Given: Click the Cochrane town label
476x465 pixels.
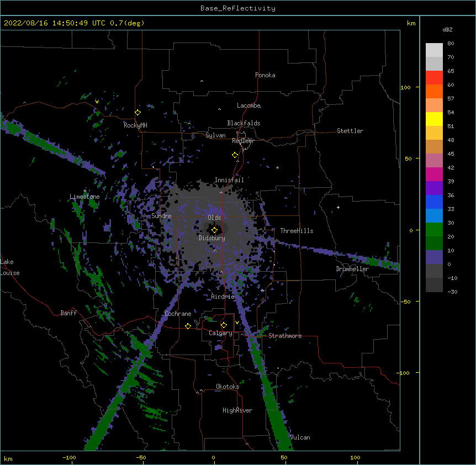Looking at the screenshot, I should (x=178, y=314).
